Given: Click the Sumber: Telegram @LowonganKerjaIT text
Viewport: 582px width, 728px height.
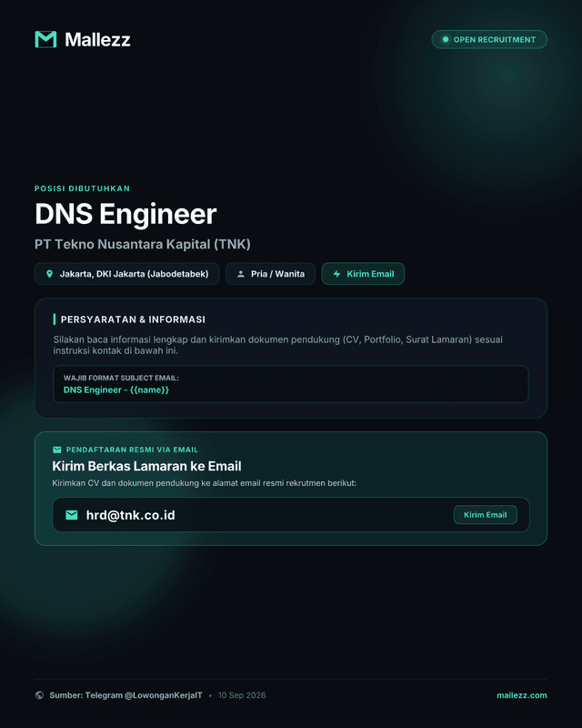Looking at the screenshot, I should tap(125, 695).
